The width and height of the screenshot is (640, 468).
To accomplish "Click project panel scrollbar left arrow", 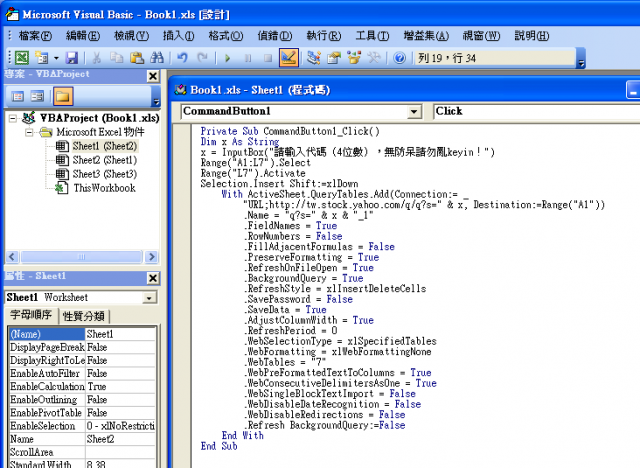I will 12,257.
